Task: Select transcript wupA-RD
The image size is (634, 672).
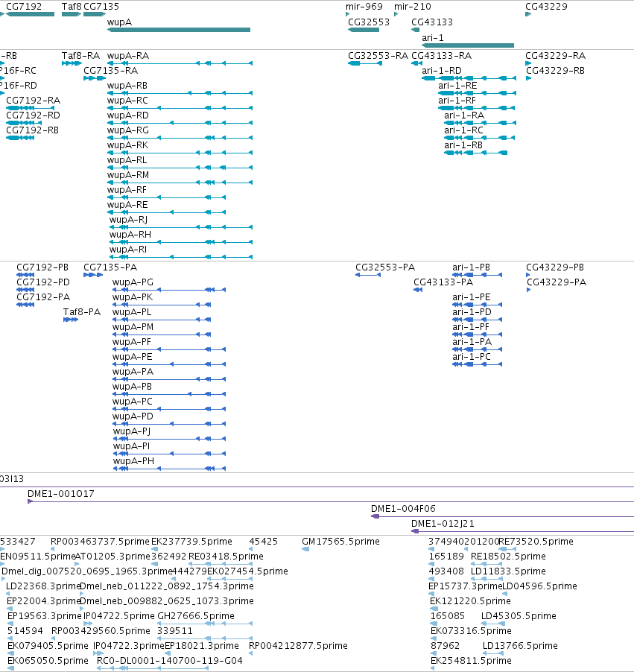Action: click(180, 123)
